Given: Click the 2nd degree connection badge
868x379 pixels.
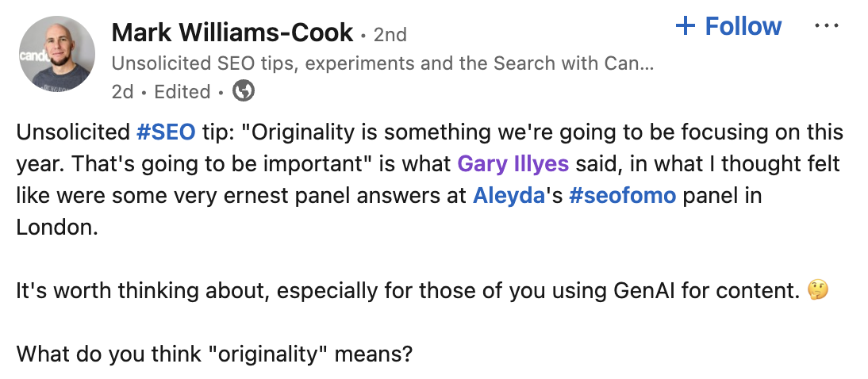Looking at the screenshot, I should [390, 35].
